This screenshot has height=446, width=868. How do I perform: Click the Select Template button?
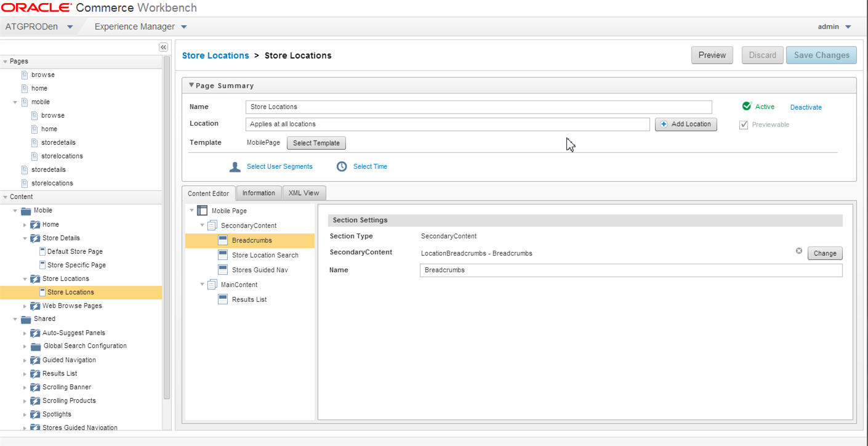tap(316, 143)
